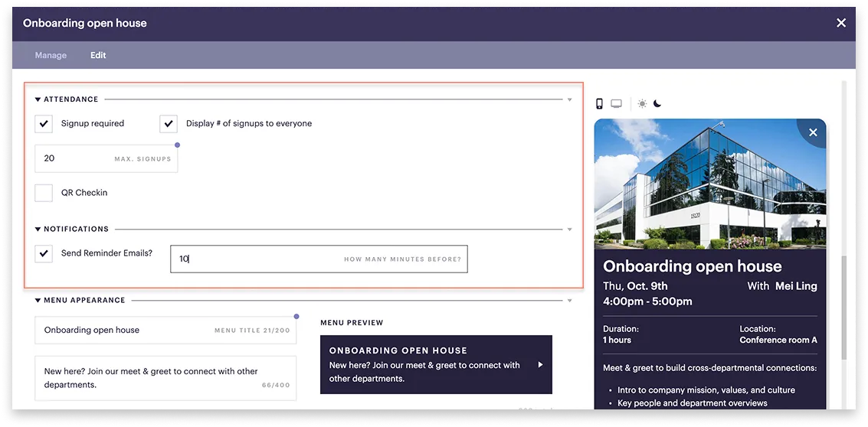This screenshot has width=868, height=427.
Task: Select light mode sun icon
Action: click(x=642, y=103)
